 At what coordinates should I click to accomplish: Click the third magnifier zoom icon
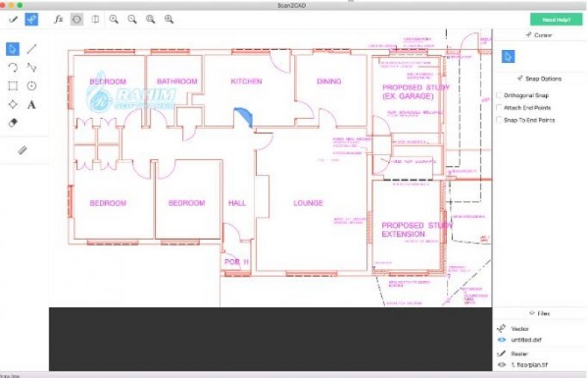click(x=151, y=19)
